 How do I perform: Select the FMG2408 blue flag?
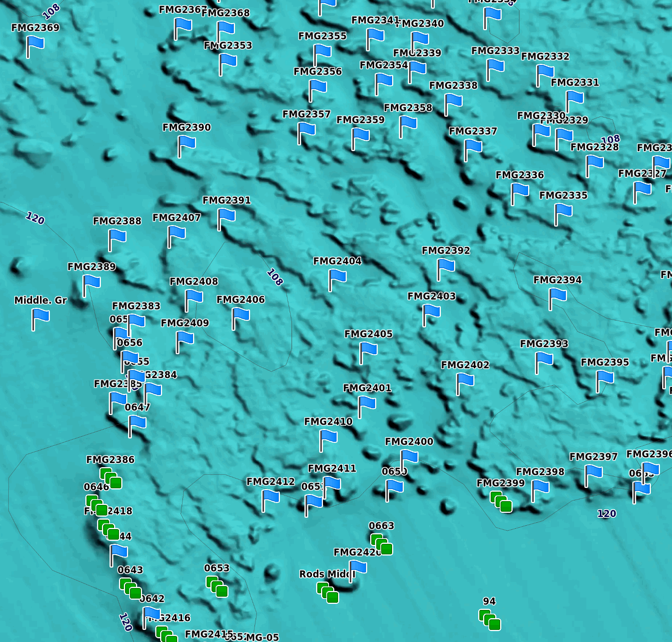[x=194, y=300]
